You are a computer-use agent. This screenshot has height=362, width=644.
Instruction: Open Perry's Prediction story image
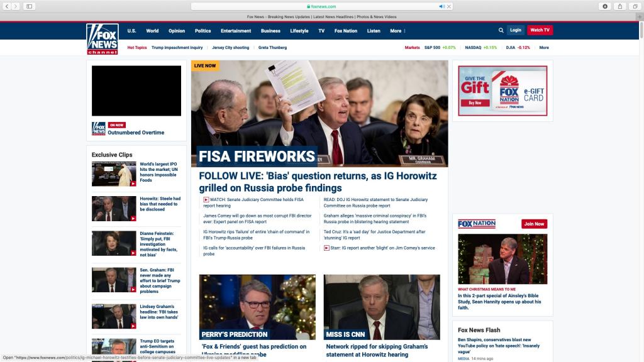pyautogui.click(x=257, y=307)
